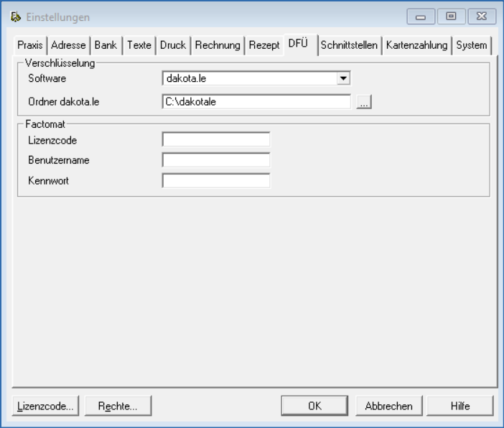This screenshot has height=428, width=504.
Task: Confirm settings with the OK button
Action: [x=314, y=406]
